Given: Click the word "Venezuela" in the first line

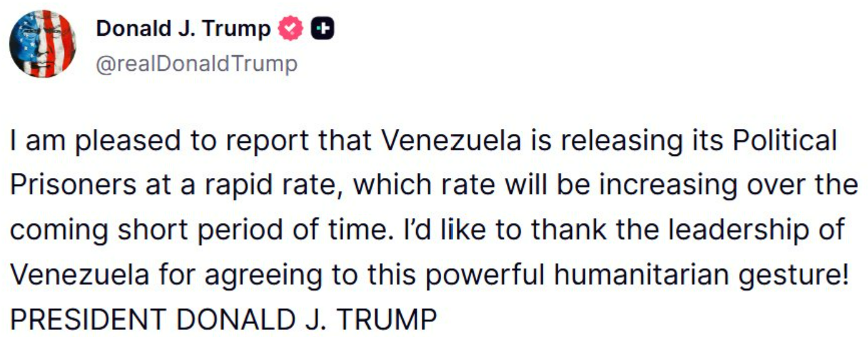Looking at the screenshot, I should (451, 142).
